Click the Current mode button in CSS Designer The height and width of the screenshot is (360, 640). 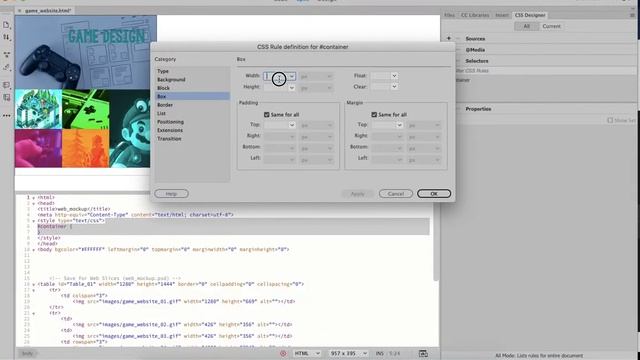(x=551, y=26)
